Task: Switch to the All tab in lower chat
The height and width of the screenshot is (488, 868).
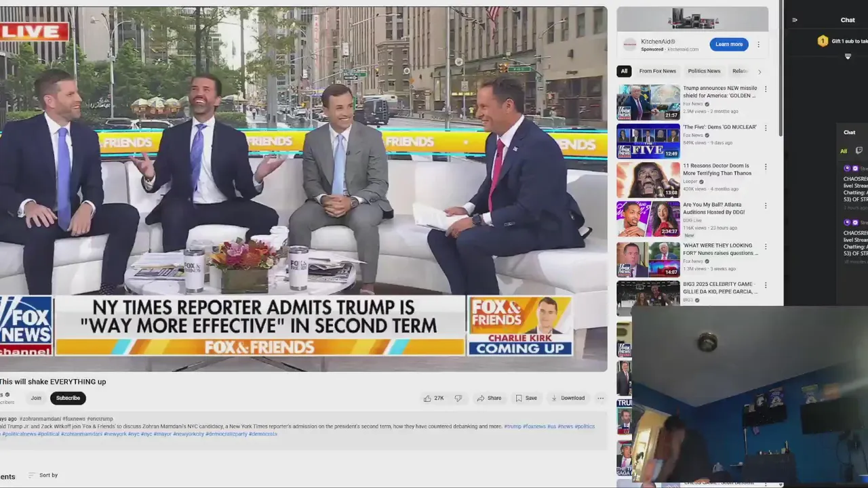Action: coord(844,151)
